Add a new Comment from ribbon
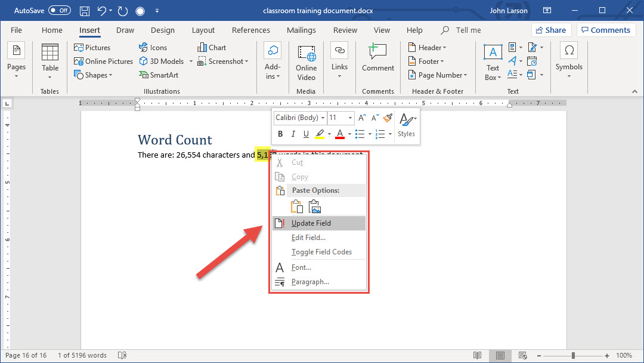This screenshot has width=644, height=363. tap(377, 59)
